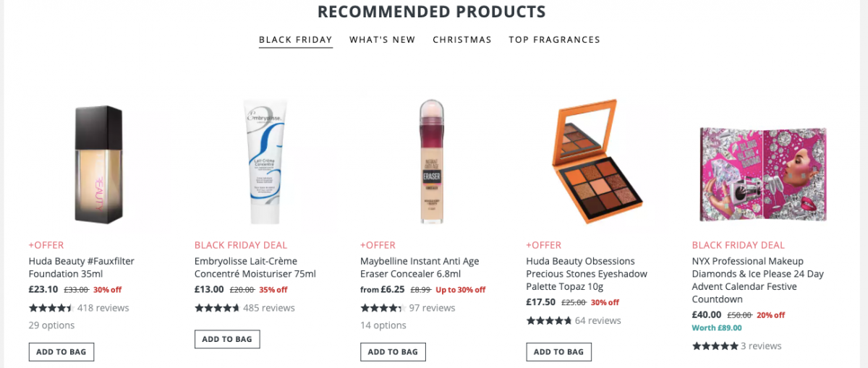This screenshot has height=368, width=868.
Task: Open NYX Diamonds & Ice advent calendar title link
Action: (758, 280)
